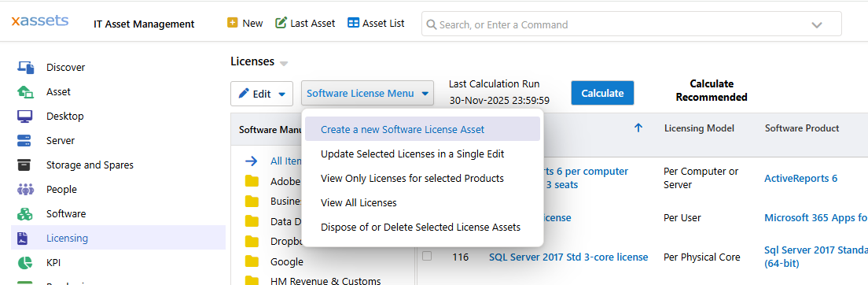Click the ID 116 cell
The height and width of the screenshot is (285, 868).
461,257
